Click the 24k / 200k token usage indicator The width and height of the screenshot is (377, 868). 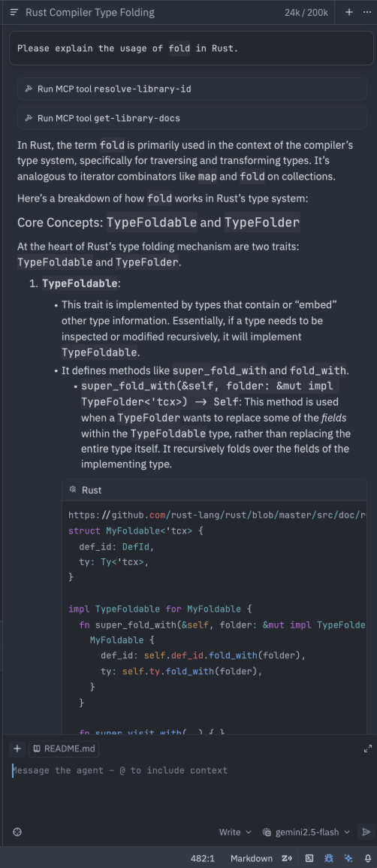(306, 12)
